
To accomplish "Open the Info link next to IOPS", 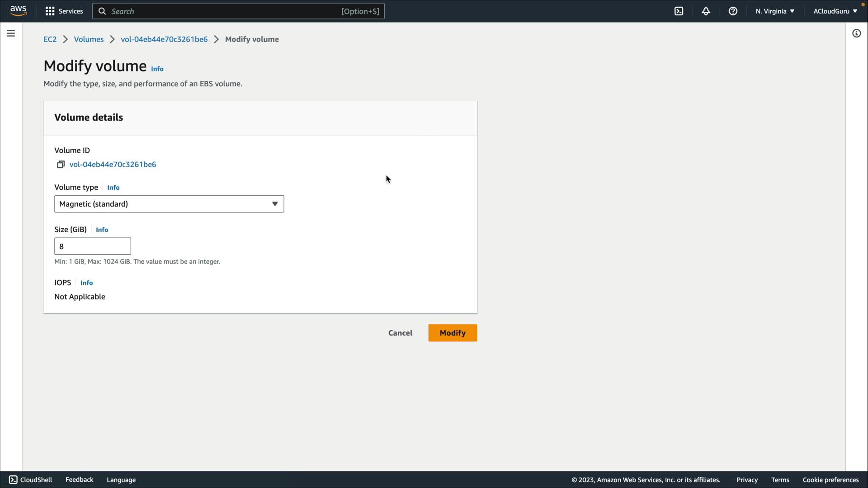I will tap(86, 283).
